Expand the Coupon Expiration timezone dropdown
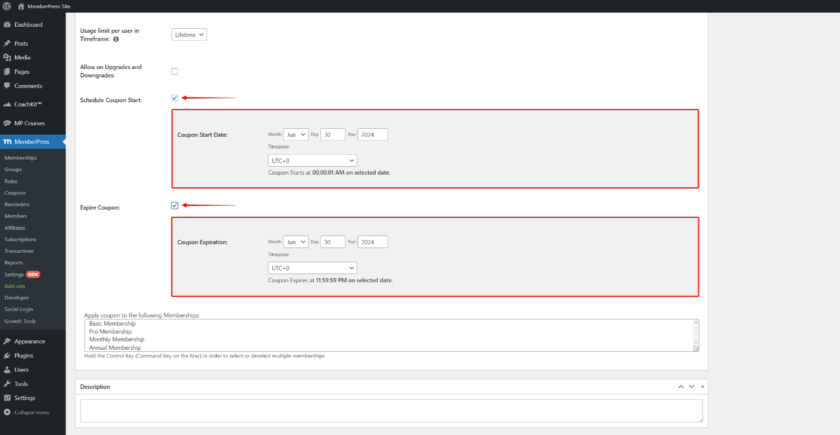The image size is (840, 435). [x=312, y=268]
